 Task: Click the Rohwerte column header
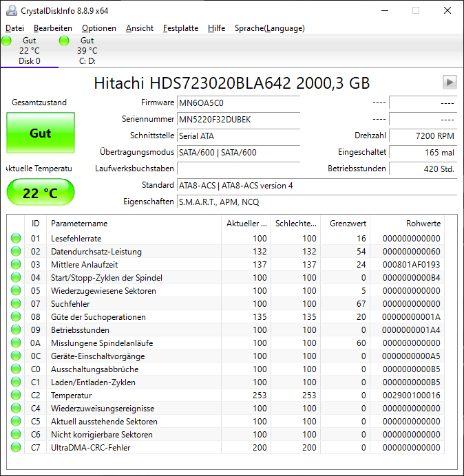[407, 224]
